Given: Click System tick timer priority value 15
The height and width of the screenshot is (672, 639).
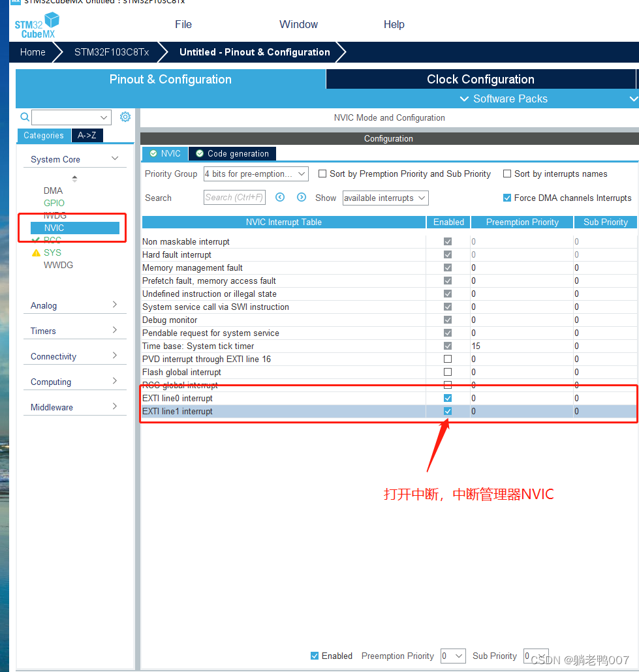Looking at the screenshot, I should [x=476, y=346].
